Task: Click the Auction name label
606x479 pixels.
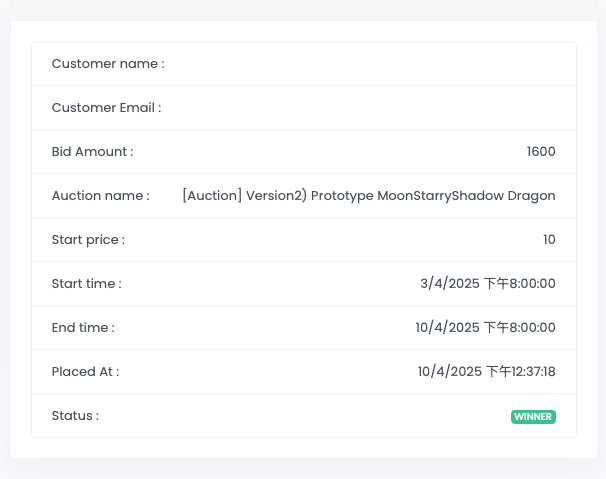Action: pyautogui.click(x=100, y=196)
